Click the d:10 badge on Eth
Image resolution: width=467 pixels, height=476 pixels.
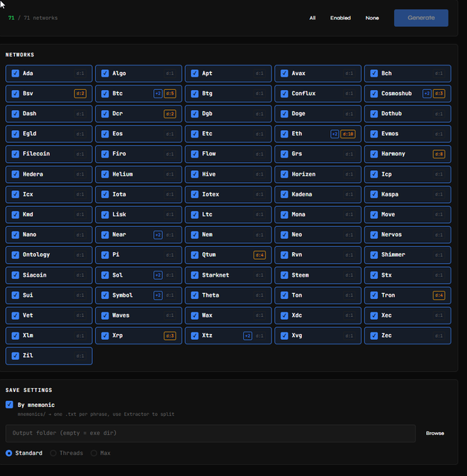click(x=348, y=134)
